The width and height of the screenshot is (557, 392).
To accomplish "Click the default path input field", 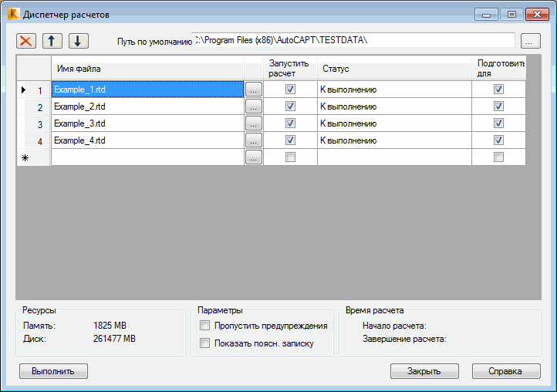I will [353, 40].
